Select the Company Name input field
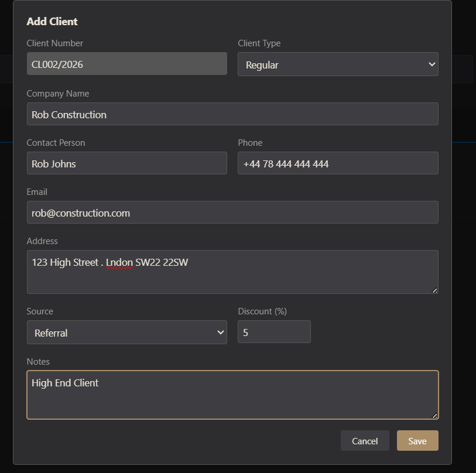 pos(232,114)
